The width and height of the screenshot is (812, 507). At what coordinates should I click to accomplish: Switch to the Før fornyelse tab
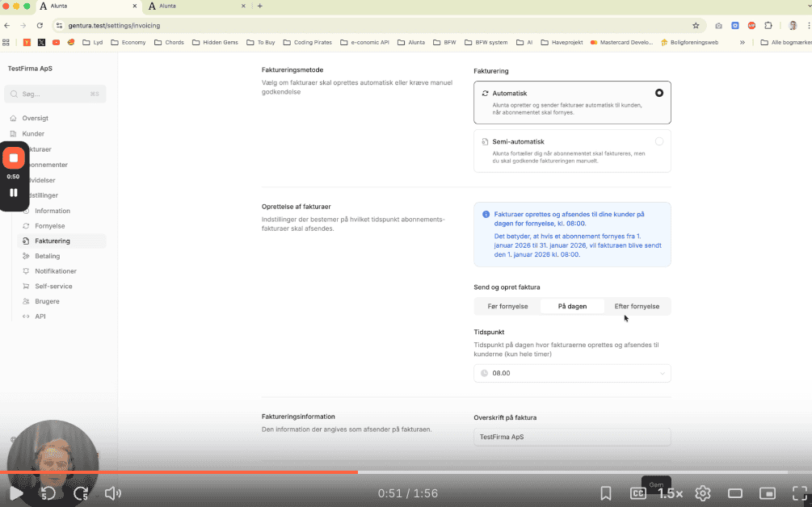(x=507, y=307)
